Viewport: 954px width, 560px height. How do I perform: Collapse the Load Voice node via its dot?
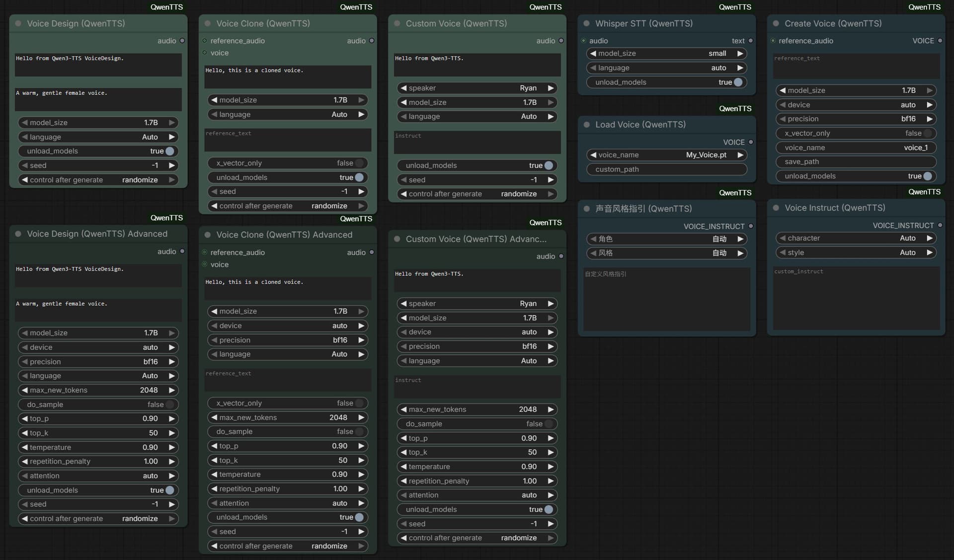[586, 125]
